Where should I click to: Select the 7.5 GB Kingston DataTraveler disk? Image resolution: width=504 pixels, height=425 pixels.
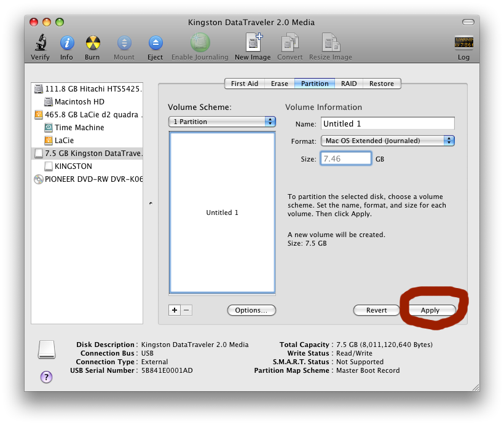87,153
